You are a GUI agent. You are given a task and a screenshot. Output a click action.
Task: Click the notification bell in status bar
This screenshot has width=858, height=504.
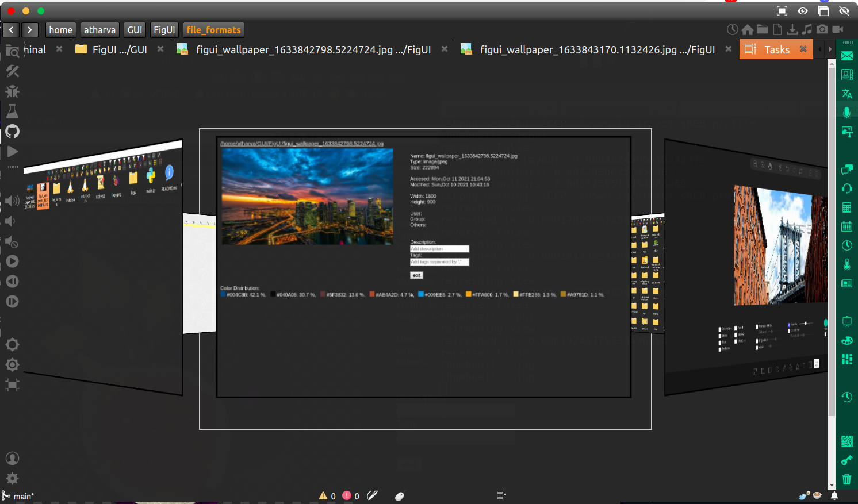tap(834, 495)
